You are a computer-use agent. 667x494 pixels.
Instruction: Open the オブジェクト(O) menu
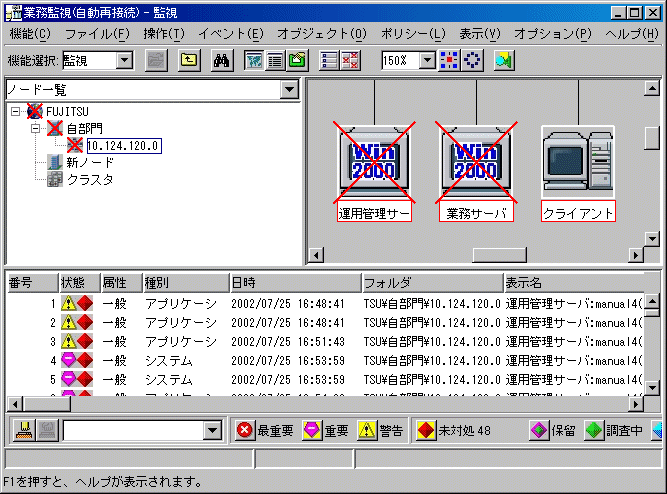322,34
